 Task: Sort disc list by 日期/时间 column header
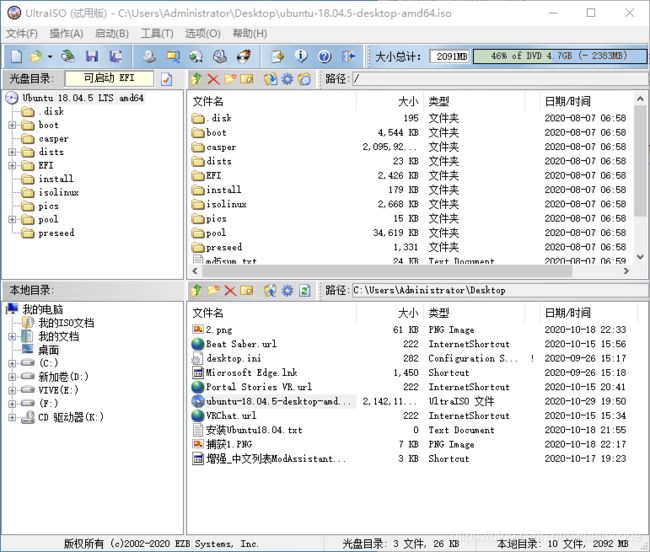tap(586, 102)
